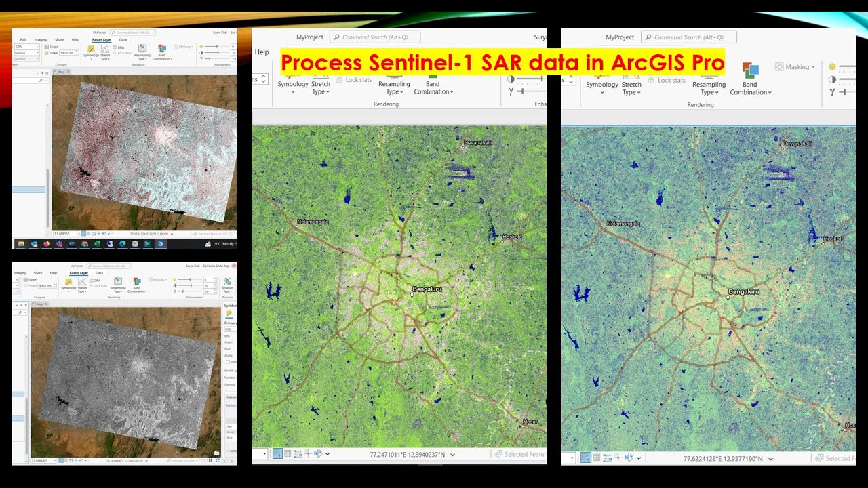Open Excel on top-left window taskbar
The width and height of the screenshot is (868, 488).
tap(98, 244)
